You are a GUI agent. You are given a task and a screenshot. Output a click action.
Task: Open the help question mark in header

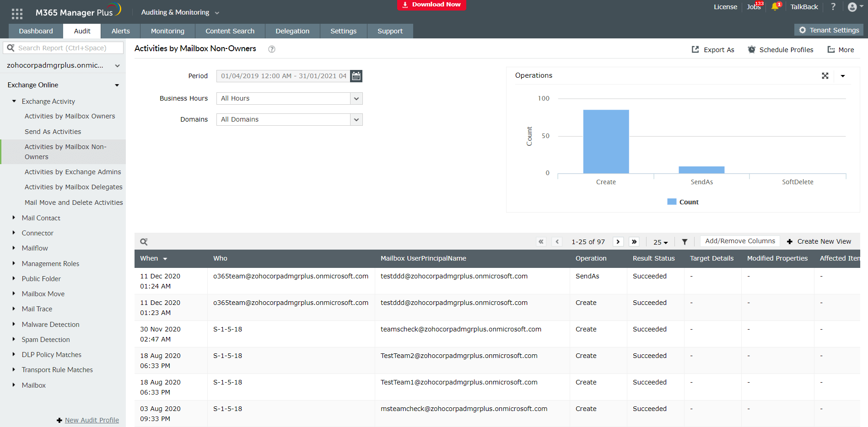pos(833,6)
